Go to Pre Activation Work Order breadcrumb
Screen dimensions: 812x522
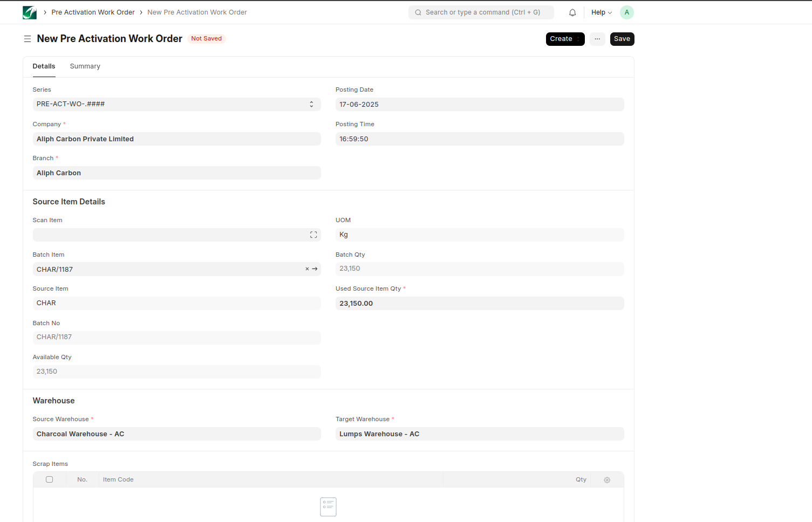click(93, 12)
